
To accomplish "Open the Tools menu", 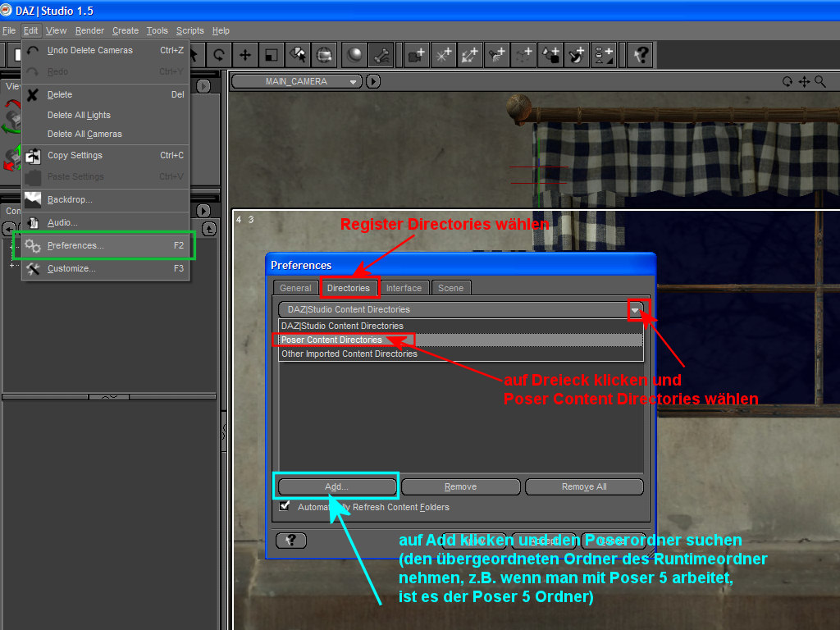I will point(157,30).
